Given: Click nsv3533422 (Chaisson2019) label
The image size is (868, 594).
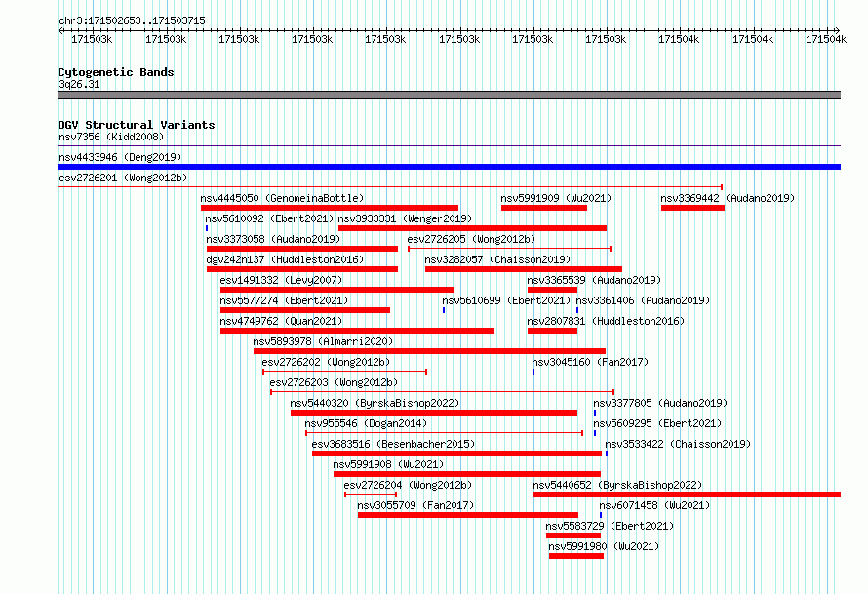Looking at the screenshot, I should pyautogui.click(x=678, y=444).
